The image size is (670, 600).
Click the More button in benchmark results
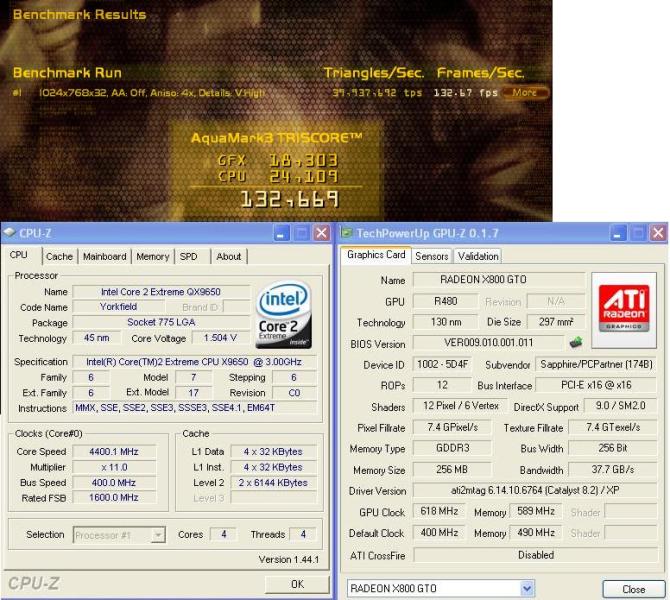click(525, 92)
